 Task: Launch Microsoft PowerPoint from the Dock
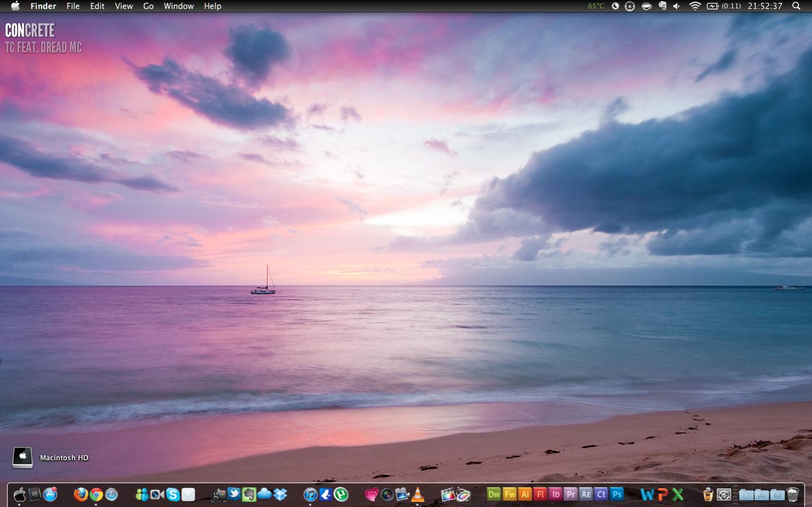662,495
